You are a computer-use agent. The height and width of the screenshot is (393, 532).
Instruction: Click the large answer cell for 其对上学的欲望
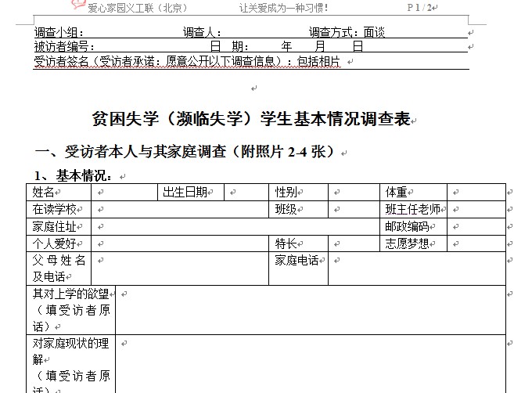click(x=310, y=311)
